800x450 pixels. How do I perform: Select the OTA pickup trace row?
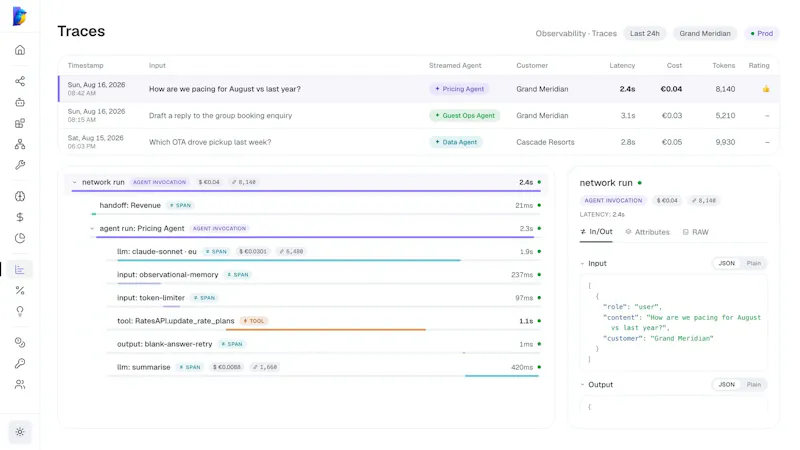click(418, 142)
